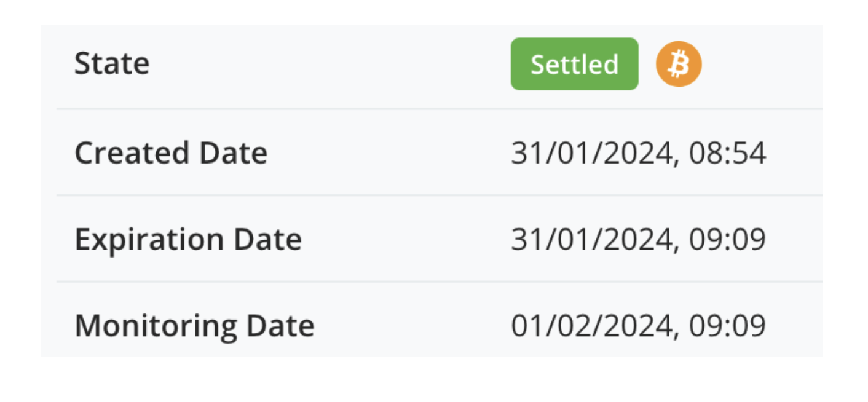868x402 pixels.
Task: Click the orange Bitcoin icon
Action: (x=678, y=64)
